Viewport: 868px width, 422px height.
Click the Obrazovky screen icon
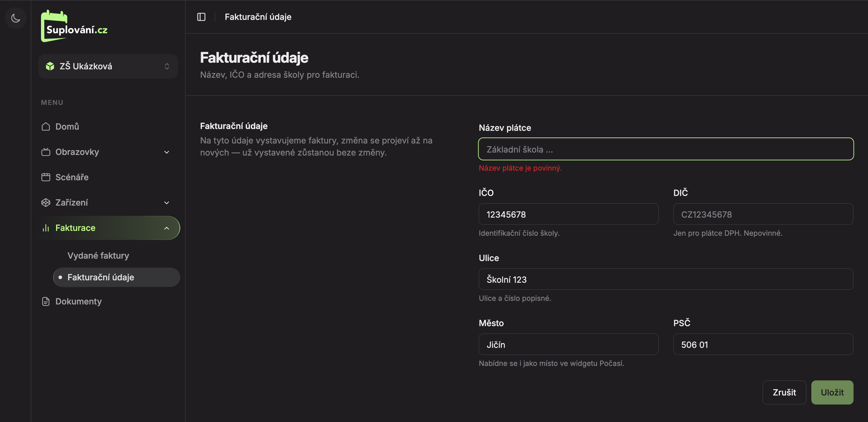point(46,152)
